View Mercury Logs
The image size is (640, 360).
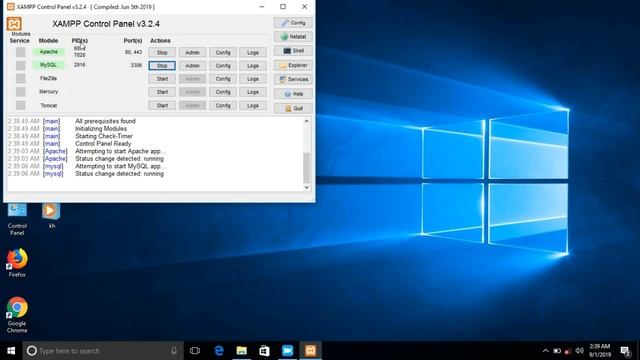(x=253, y=92)
